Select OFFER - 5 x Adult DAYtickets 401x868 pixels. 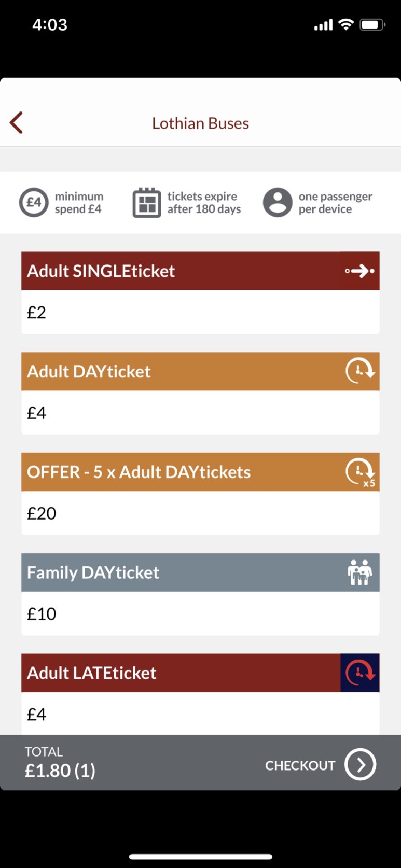click(200, 472)
